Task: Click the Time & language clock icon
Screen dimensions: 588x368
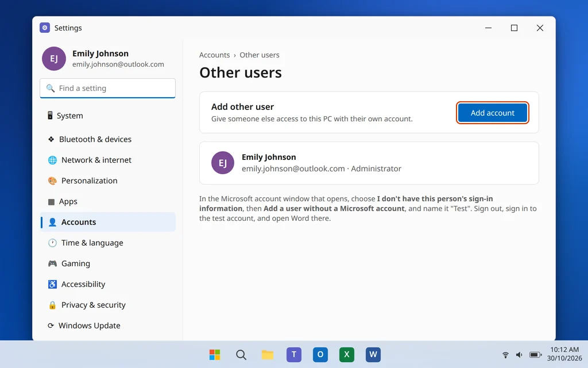Action: click(x=52, y=243)
